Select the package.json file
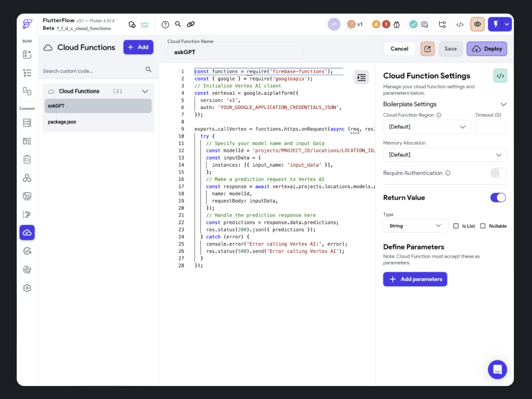Viewport: 532px width, 399px height. point(98,122)
